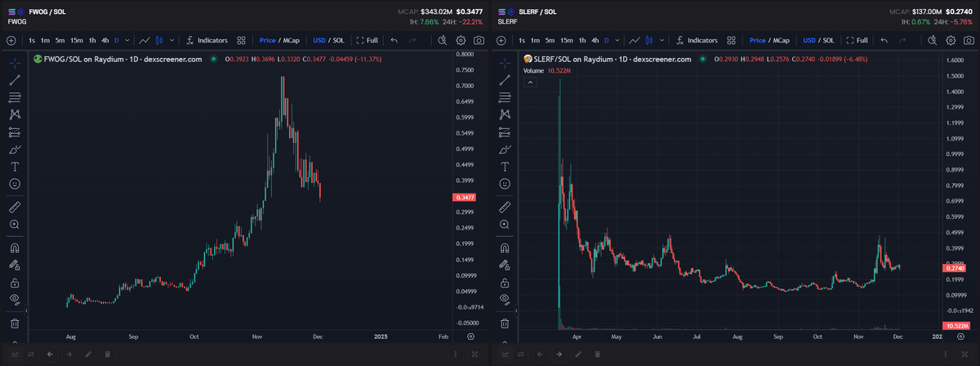This screenshot has width=980, height=366.
Task: Collapse SLERF volume legend with chevron
Action: click(x=529, y=83)
